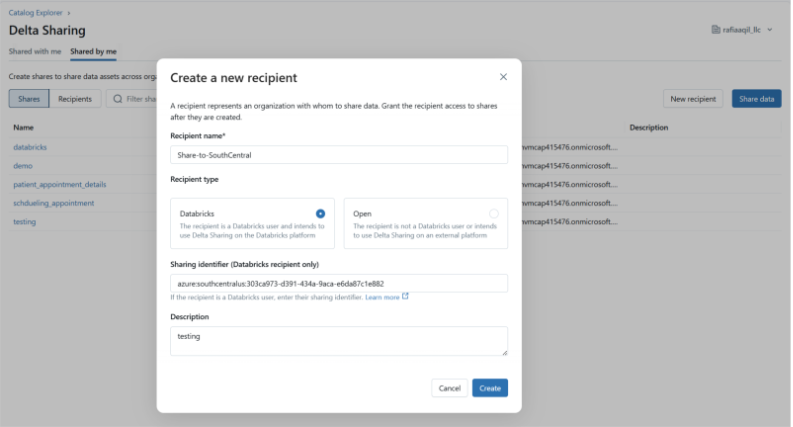Select the Open recipient type radio
Viewport: 793px width, 427px height.
tap(494, 214)
